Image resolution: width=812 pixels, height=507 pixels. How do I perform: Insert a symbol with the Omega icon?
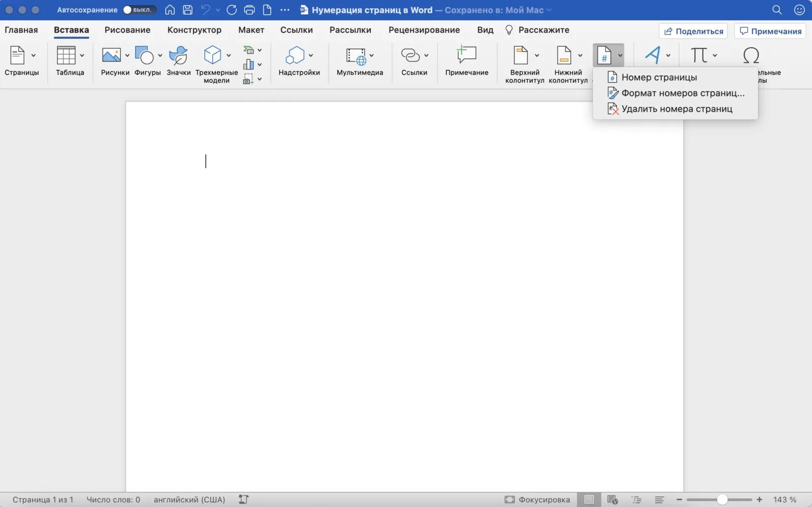pos(751,55)
